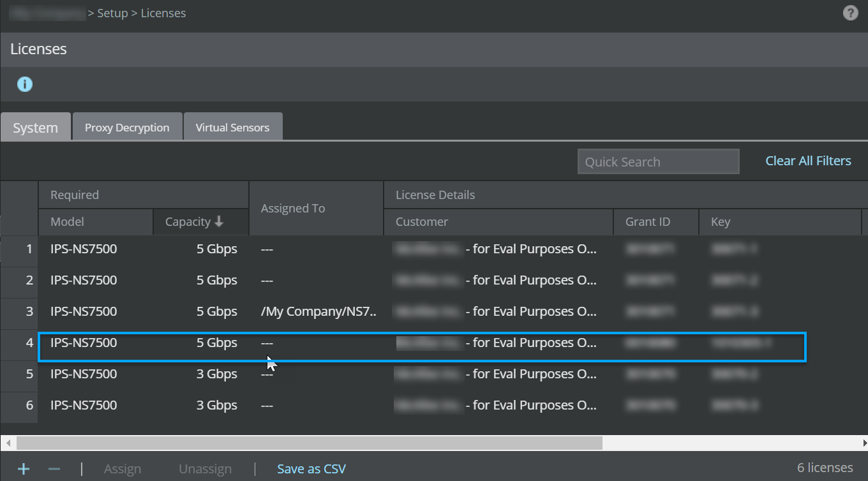Switch to the System tab
This screenshot has height=481, width=868.
click(x=35, y=127)
